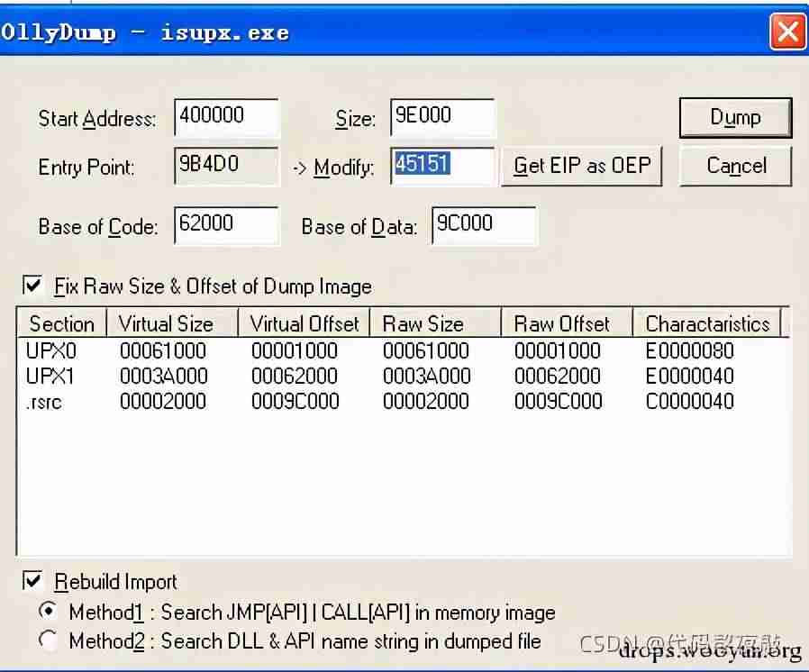Toggle the Rebuild Import checkbox
Screen dimensions: 809x672
click(33, 581)
